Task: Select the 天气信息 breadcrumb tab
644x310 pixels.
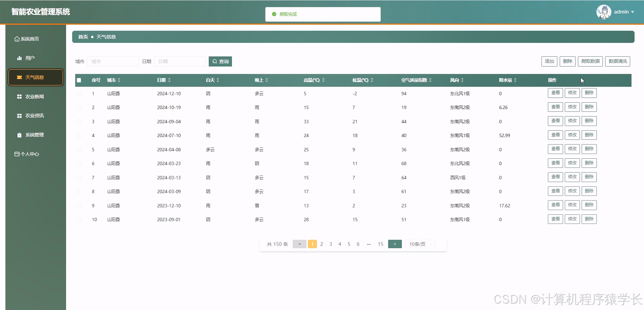Action: pyautogui.click(x=106, y=36)
